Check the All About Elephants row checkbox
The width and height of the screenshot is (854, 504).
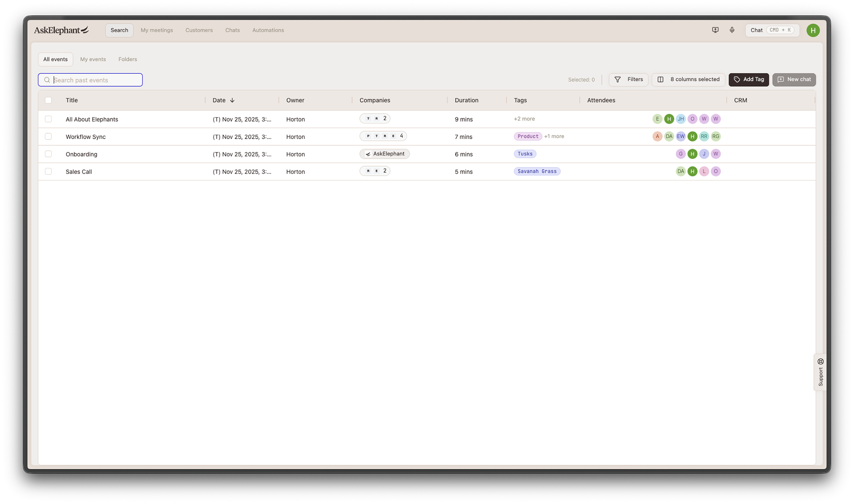click(x=48, y=119)
